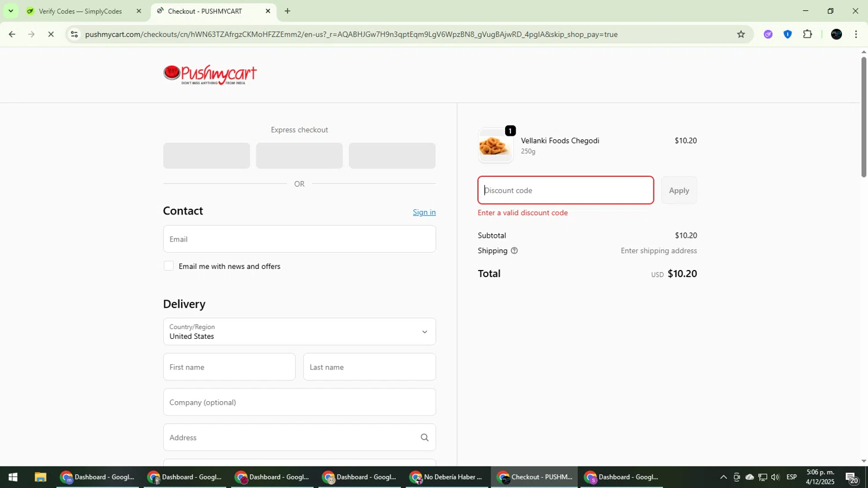Click the scrollbar down arrow
868x488 pixels.
(863, 461)
